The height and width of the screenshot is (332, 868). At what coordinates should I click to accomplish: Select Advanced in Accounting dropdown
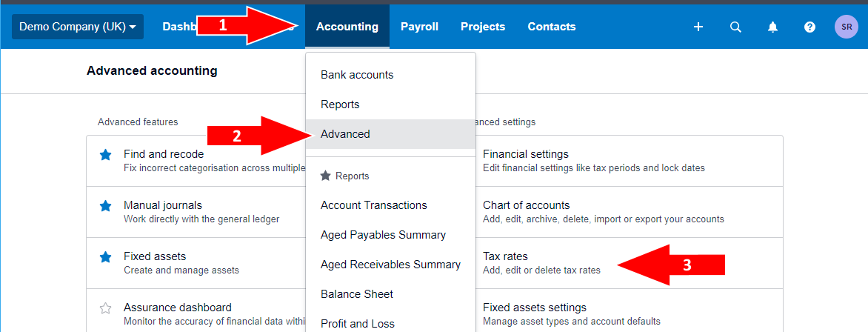[345, 134]
